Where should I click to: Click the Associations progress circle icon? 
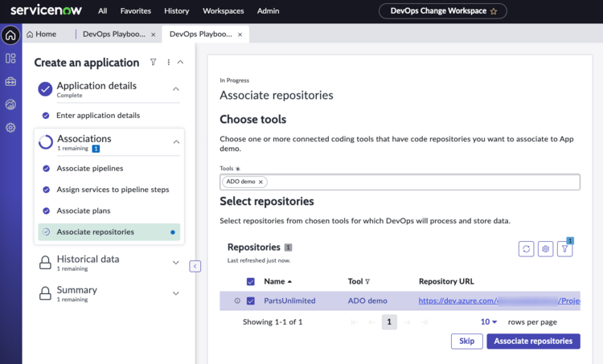(x=45, y=142)
